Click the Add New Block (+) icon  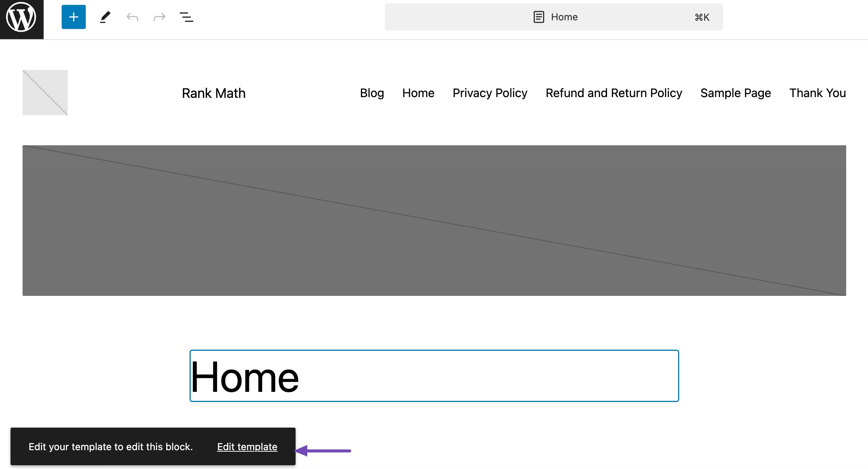[73, 16]
